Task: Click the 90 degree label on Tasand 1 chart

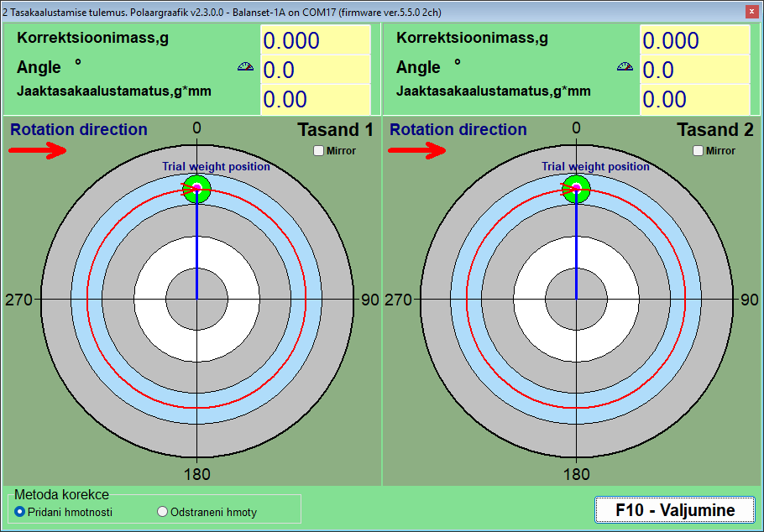Action: pyautogui.click(x=369, y=300)
